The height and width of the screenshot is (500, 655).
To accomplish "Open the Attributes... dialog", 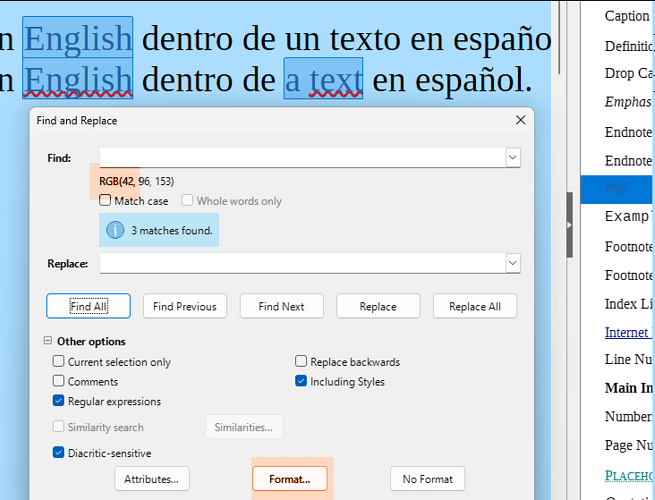I will click(152, 479).
